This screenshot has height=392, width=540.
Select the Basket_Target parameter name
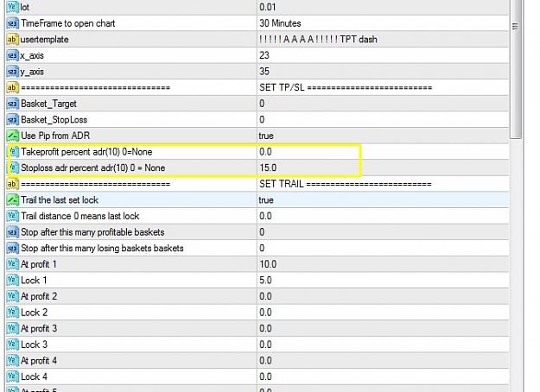coord(48,104)
